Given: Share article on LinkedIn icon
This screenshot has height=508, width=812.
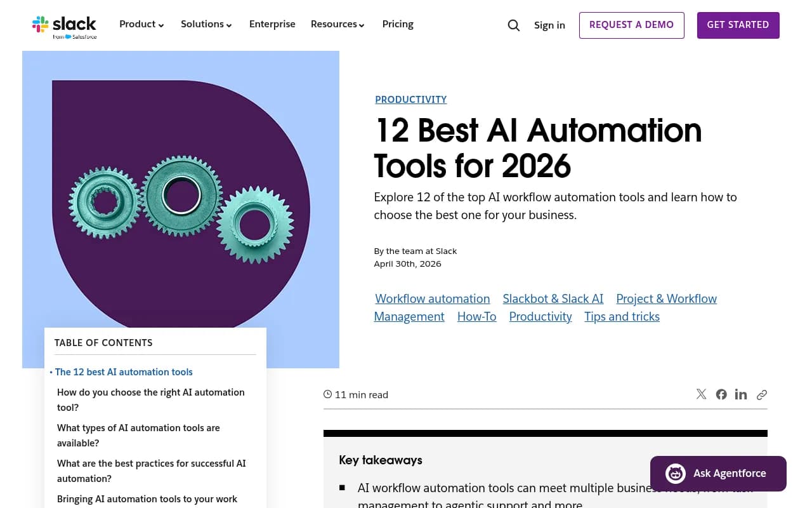Looking at the screenshot, I should coord(741,394).
